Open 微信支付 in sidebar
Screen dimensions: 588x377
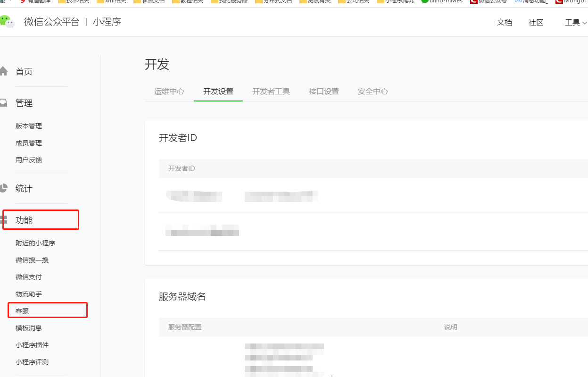click(29, 277)
